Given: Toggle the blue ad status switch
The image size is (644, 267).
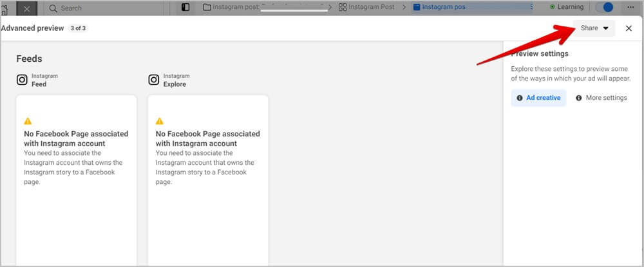Looking at the screenshot, I should (x=604, y=7).
